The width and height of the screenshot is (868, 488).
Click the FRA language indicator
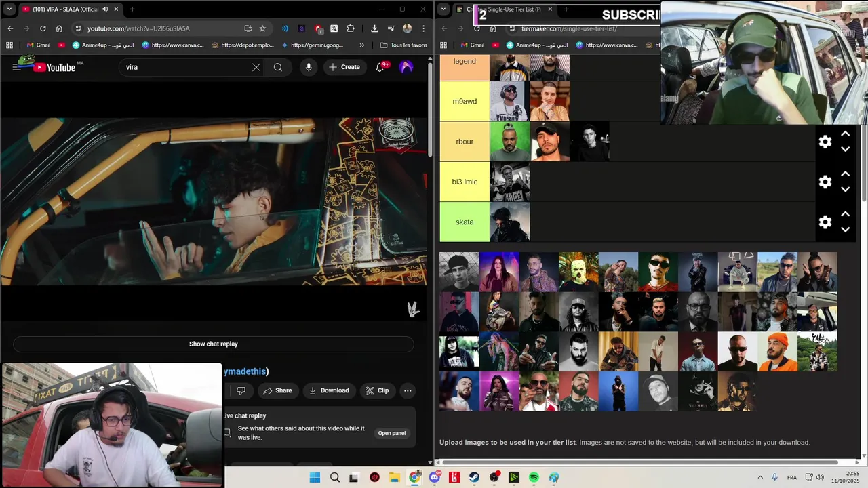792,477
